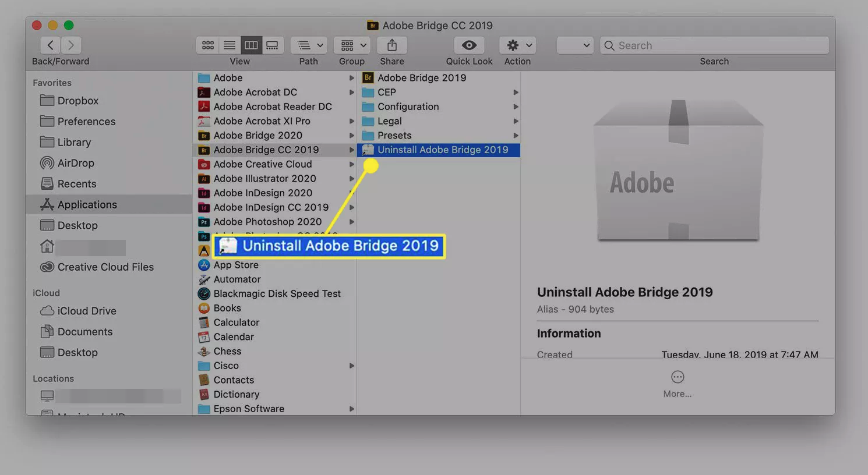Open the CEP folder
Screen dimensions: 868x475
pos(439,92)
